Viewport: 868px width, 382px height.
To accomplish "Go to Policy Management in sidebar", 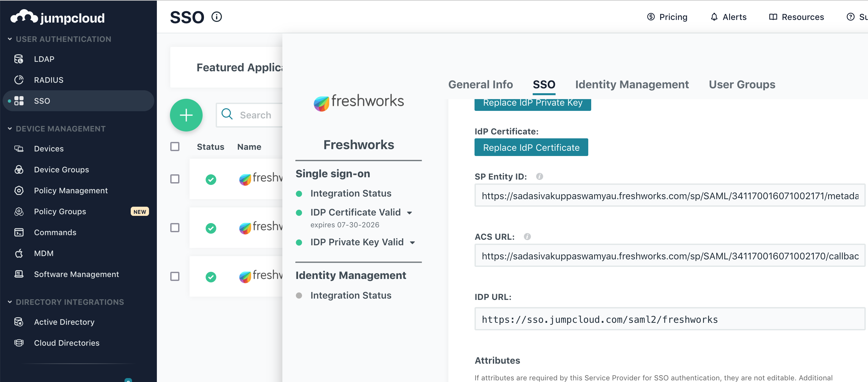I will coord(71,190).
